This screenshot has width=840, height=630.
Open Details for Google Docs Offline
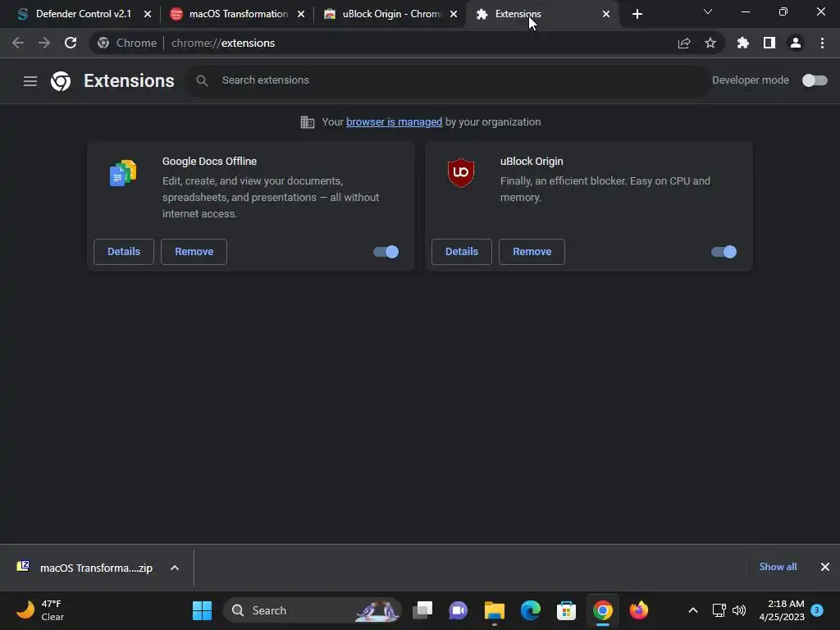(124, 252)
